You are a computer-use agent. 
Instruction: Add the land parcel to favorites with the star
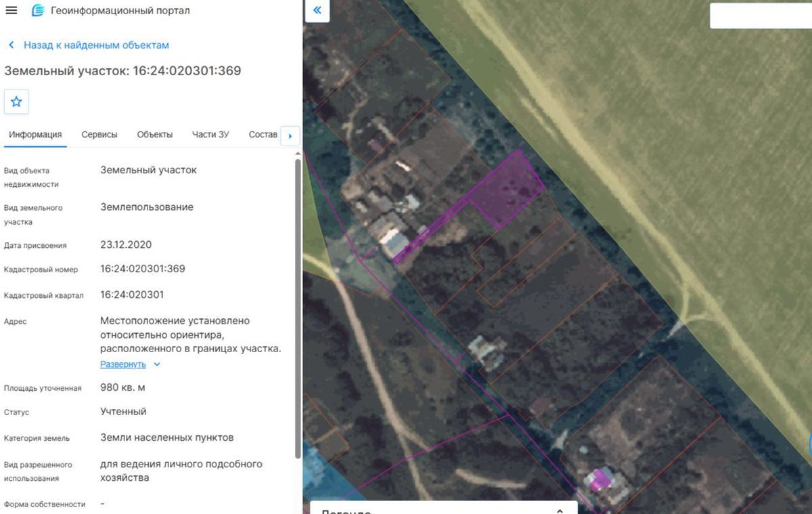[x=16, y=102]
